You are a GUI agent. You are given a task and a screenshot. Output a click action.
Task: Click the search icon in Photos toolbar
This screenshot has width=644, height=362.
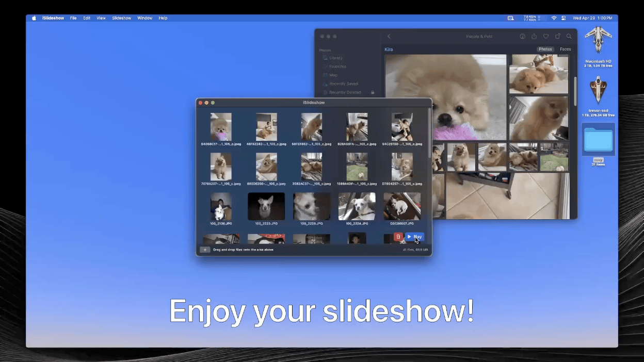[x=569, y=37]
